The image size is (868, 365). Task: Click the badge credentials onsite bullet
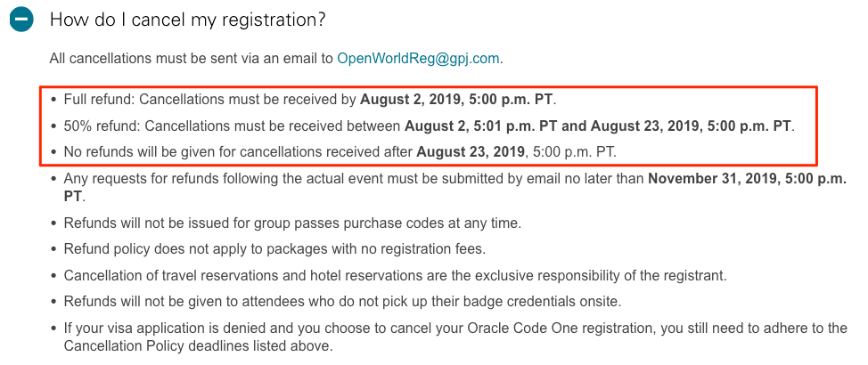343,302
